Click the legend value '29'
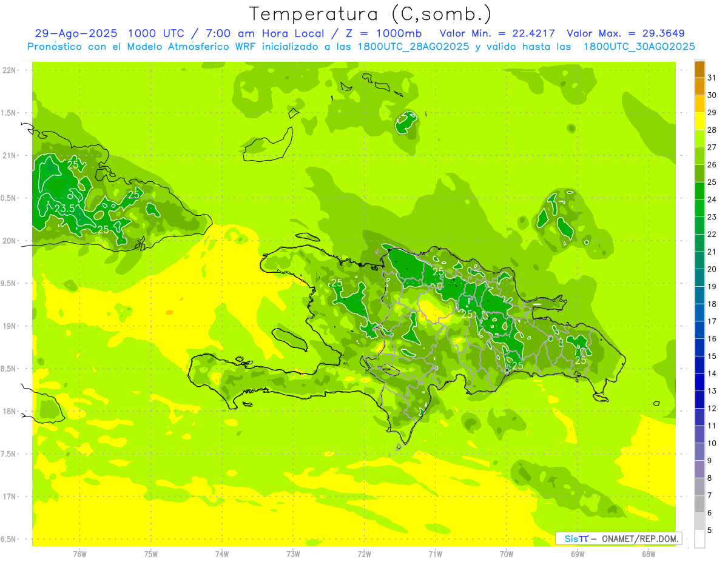 pyautogui.click(x=712, y=112)
